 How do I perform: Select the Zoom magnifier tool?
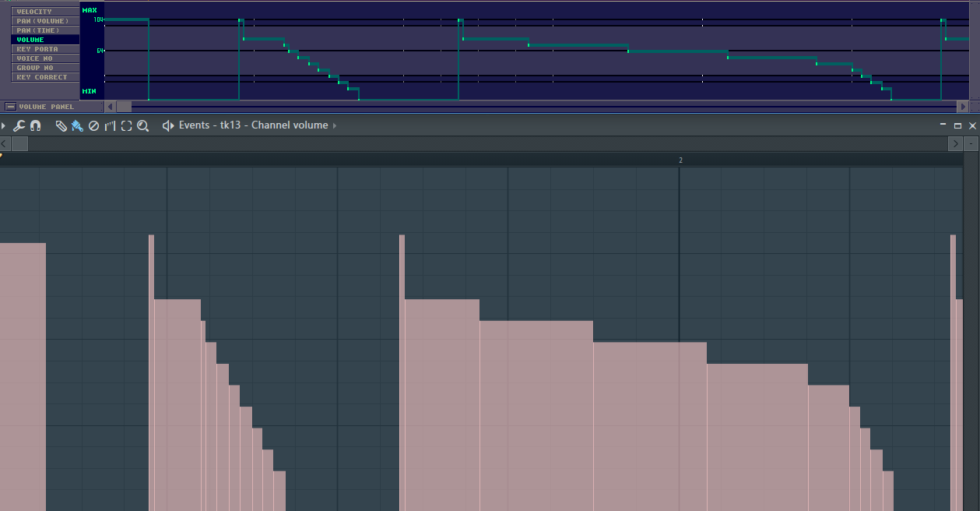click(x=142, y=125)
